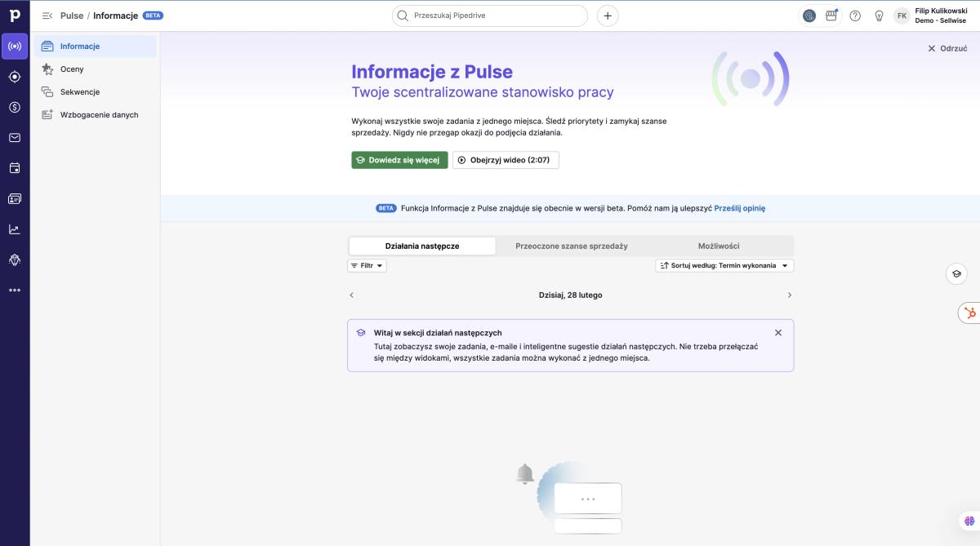Open Mail envelope icon in left rail

pyautogui.click(x=15, y=138)
